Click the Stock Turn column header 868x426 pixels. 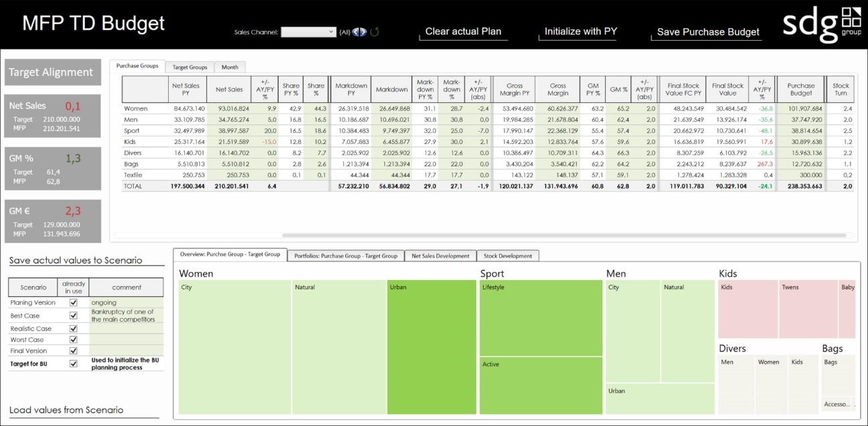841,90
